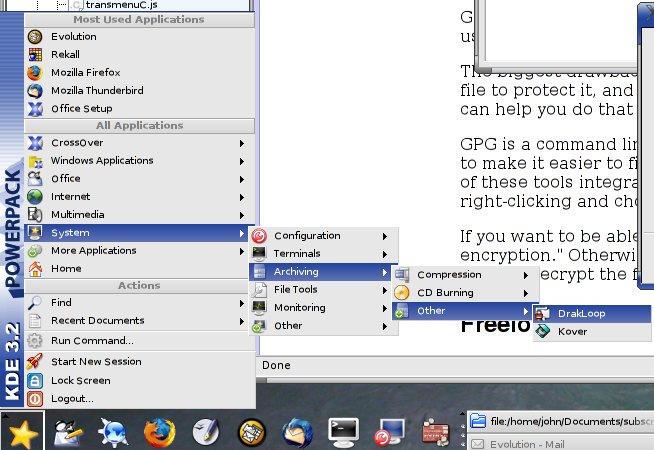Click the Done status bar text

tap(276, 365)
